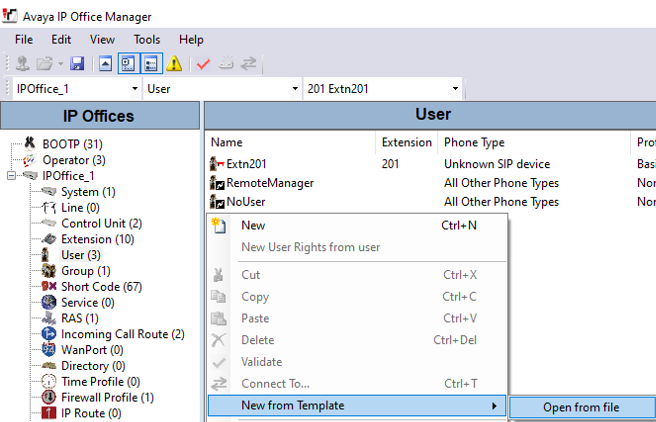Sort by Extension column header
656x422 pixels.
(407, 143)
